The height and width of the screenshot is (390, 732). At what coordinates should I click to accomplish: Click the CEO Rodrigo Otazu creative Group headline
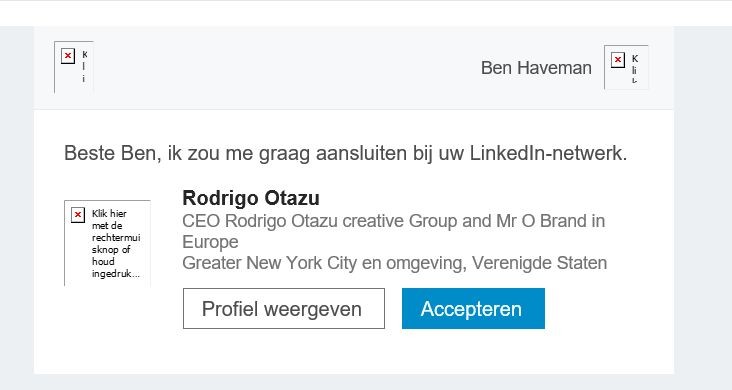tap(394, 231)
